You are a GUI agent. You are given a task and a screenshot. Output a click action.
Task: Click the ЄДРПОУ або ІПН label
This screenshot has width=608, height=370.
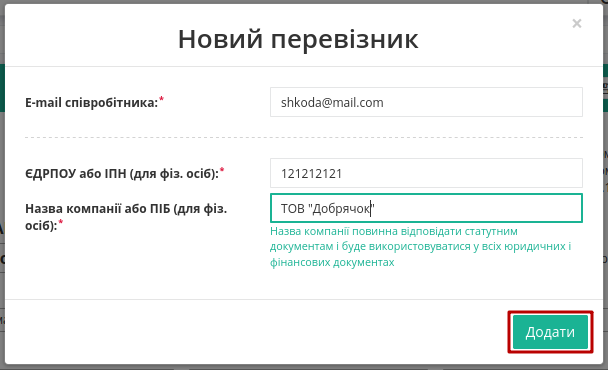(125, 173)
